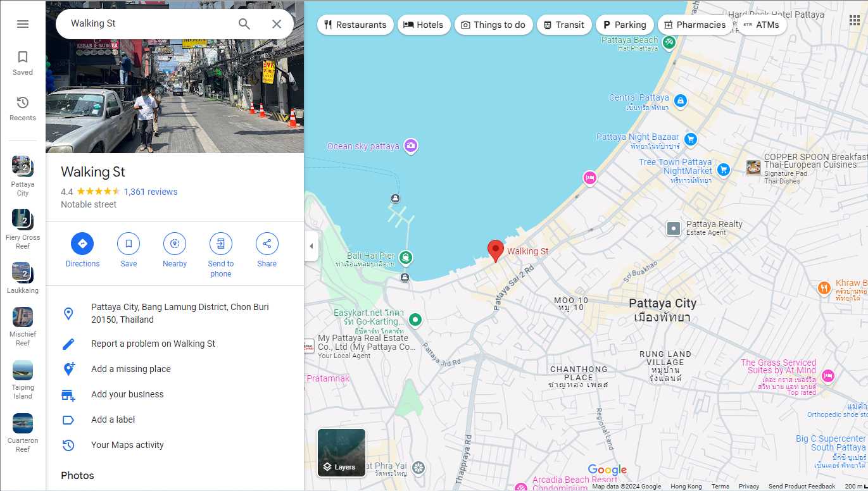Click The Grass Serviced Suites hotel marker
Screen dimensions: 868x491
coord(828,376)
